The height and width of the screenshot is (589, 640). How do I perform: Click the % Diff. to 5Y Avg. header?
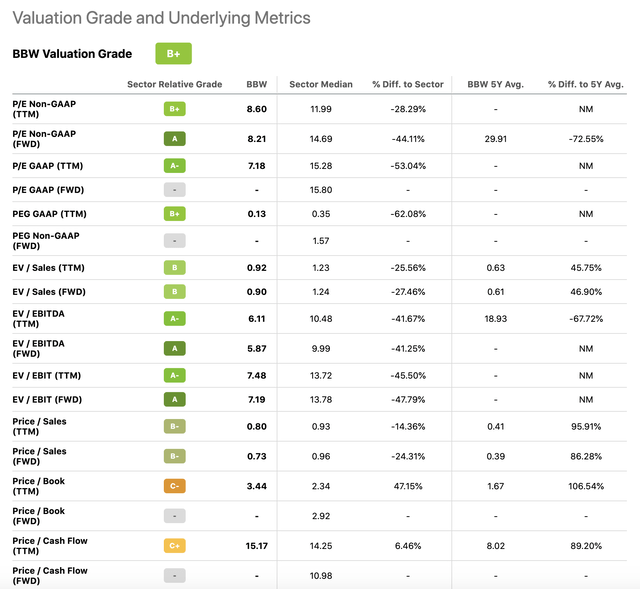pos(586,84)
